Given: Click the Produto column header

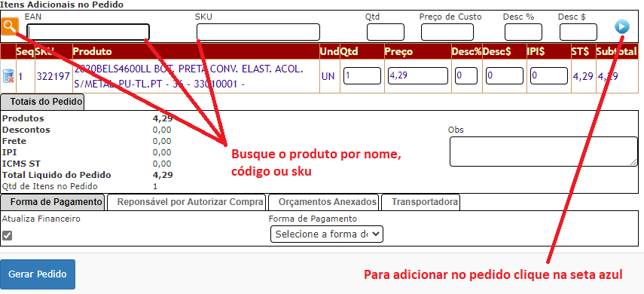Looking at the screenshot, I should 92,52.
